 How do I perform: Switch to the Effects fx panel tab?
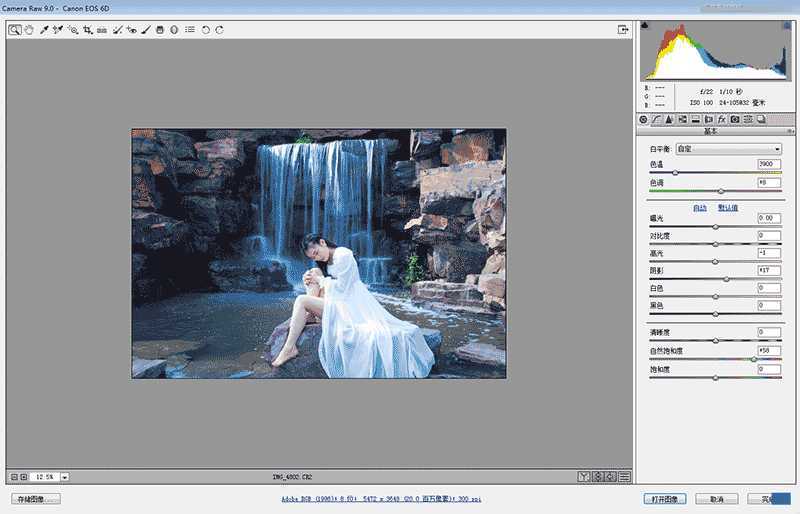721,119
